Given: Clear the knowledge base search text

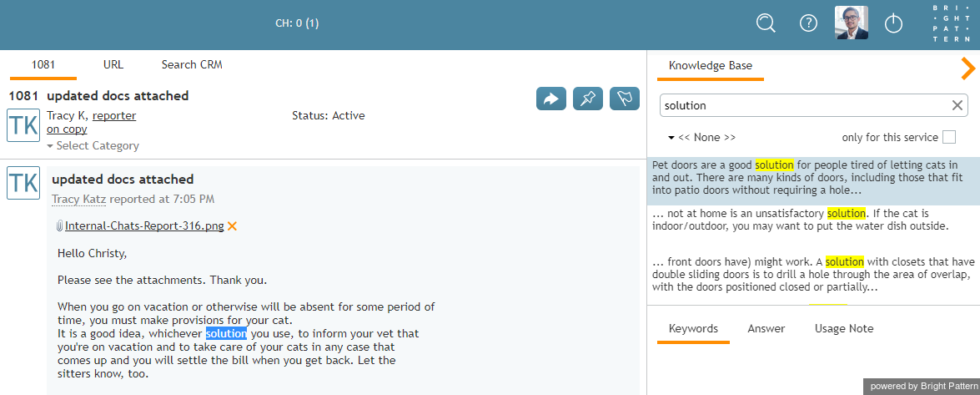Looking at the screenshot, I should click(x=957, y=105).
